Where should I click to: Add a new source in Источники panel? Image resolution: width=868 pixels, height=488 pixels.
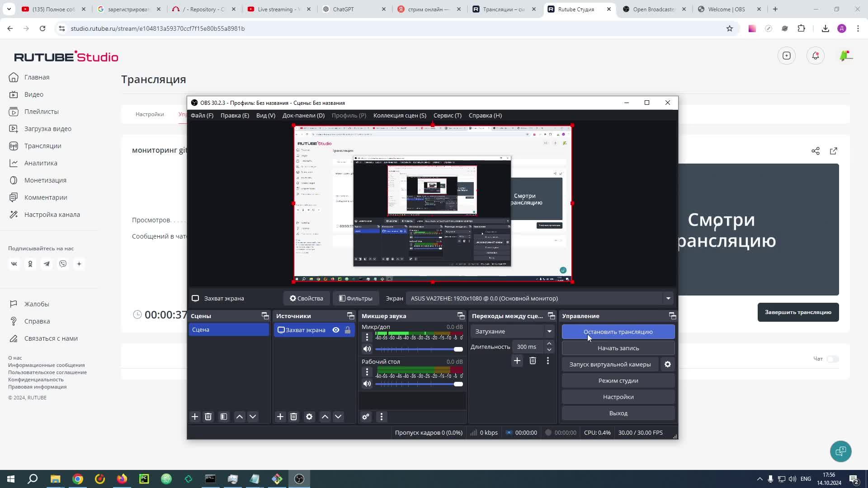pyautogui.click(x=280, y=417)
